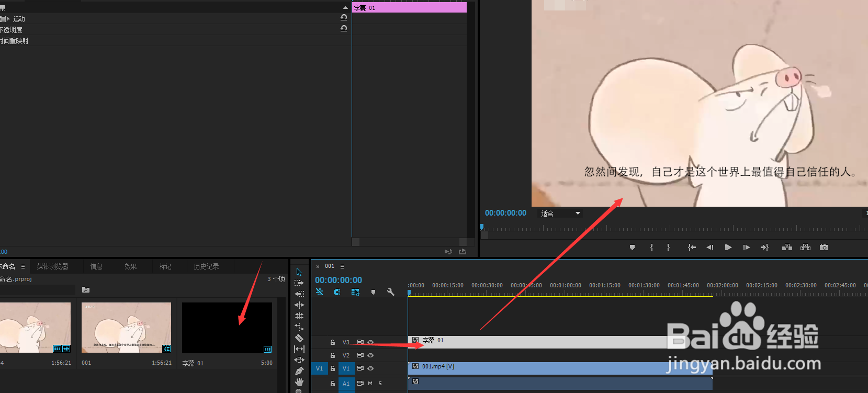Collapse effect controls timeline arrow
The height and width of the screenshot is (393, 868).
pyautogui.click(x=345, y=7)
